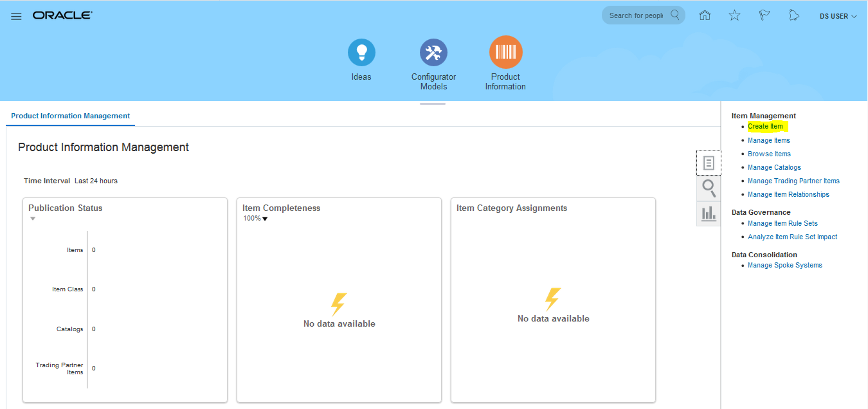Click the Product Information label
The image size is (868, 409).
[505, 82]
